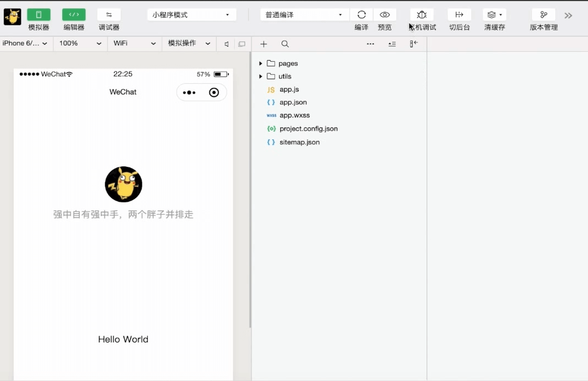The width and height of the screenshot is (588, 381).
Task: Open the 普通编译 compile mode dropdown
Action: (x=304, y=15)
